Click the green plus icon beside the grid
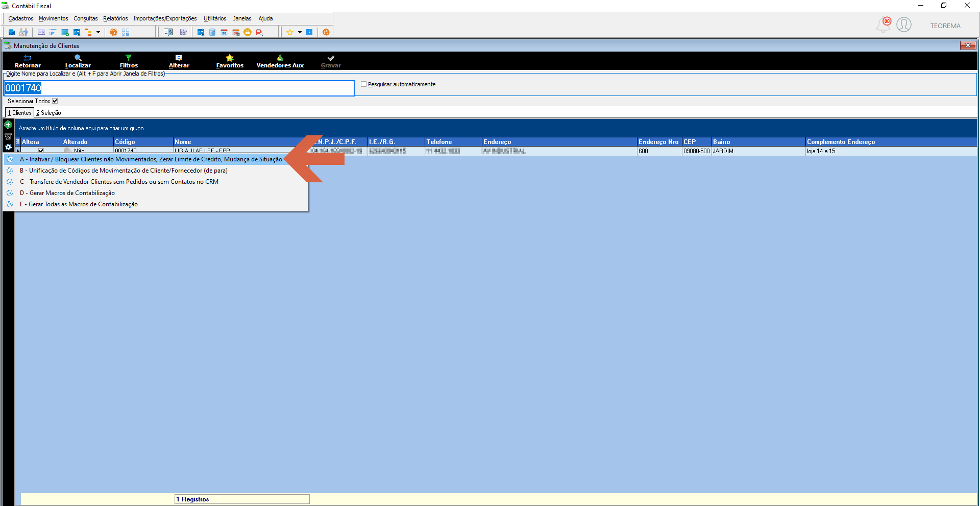The image size is (980, 506). pos(8,125)
